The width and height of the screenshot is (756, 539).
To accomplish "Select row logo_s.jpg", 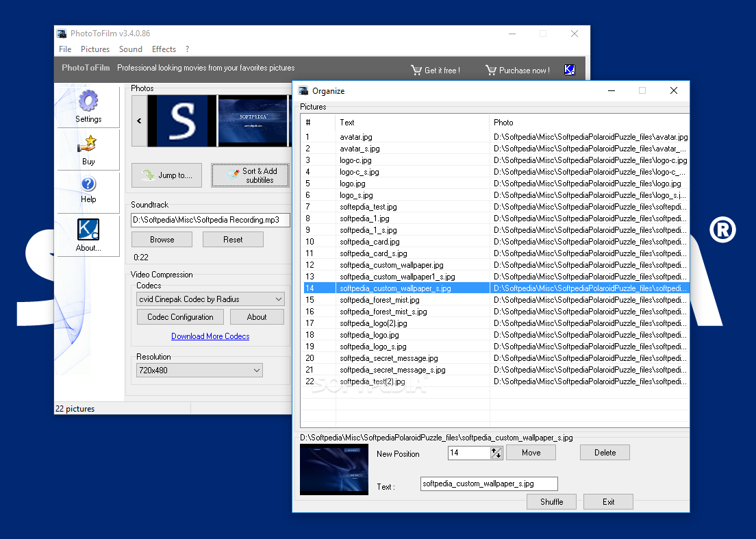I will point(494,195).
